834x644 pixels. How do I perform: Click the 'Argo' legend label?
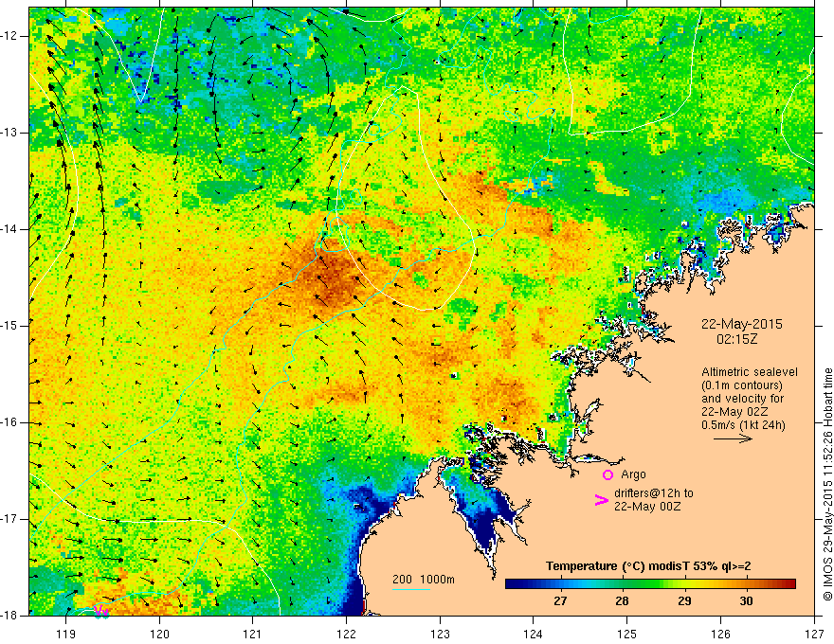click(x=633, y=474)
